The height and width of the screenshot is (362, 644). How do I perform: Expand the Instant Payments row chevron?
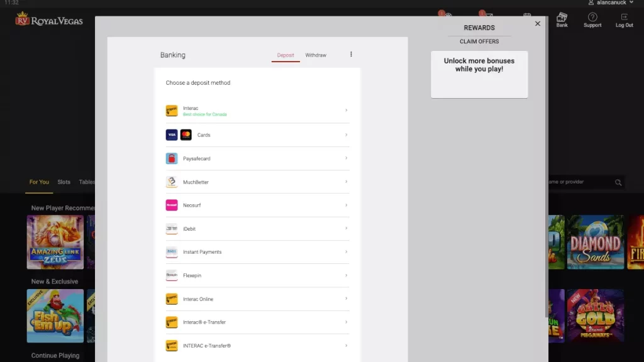point(347,251)
